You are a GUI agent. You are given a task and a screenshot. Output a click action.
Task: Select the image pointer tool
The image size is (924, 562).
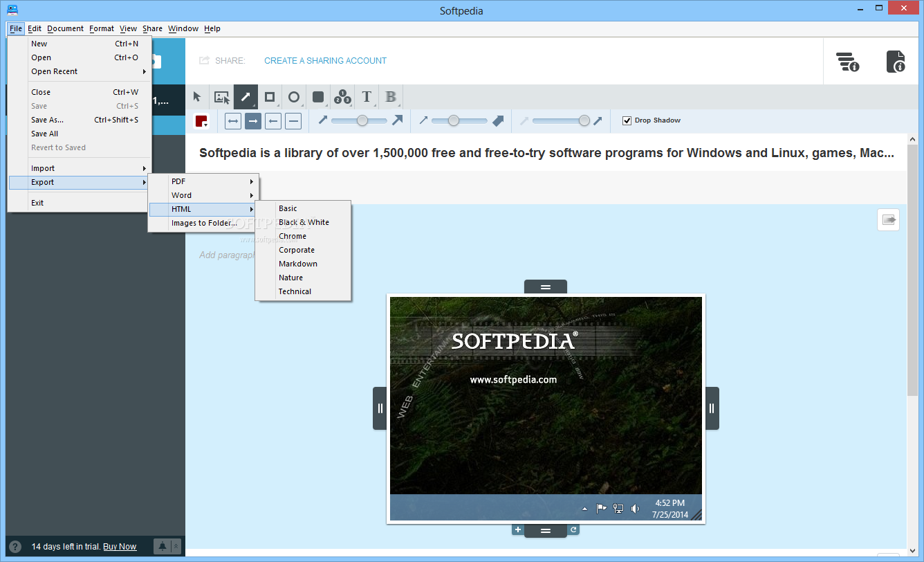pyautogui.click(x=221, y=97)
